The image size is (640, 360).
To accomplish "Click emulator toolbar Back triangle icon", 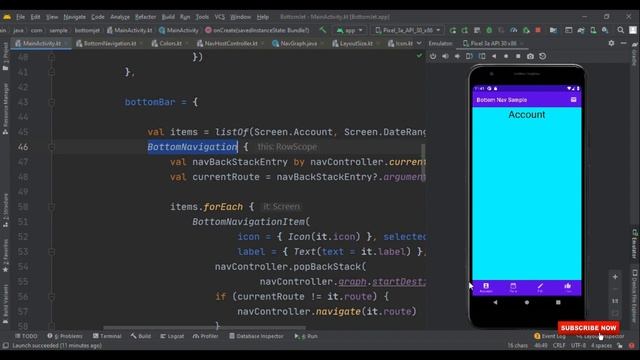I will [x=494, y=56].
